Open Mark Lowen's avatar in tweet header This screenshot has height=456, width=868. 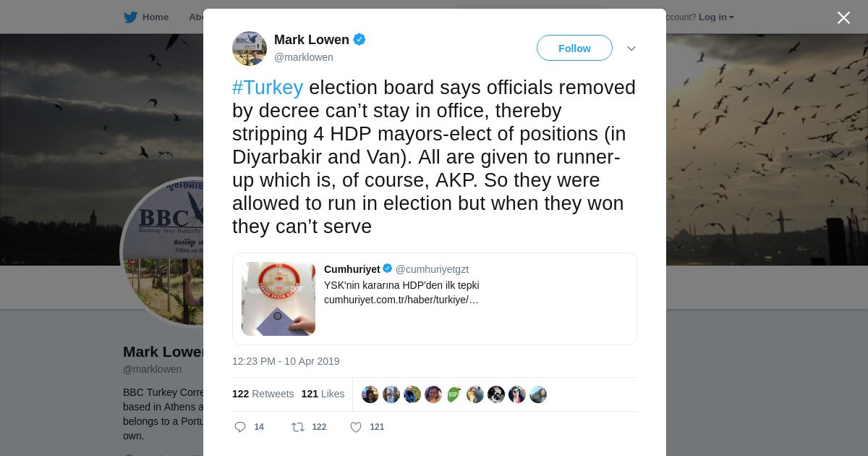point(250,48)
